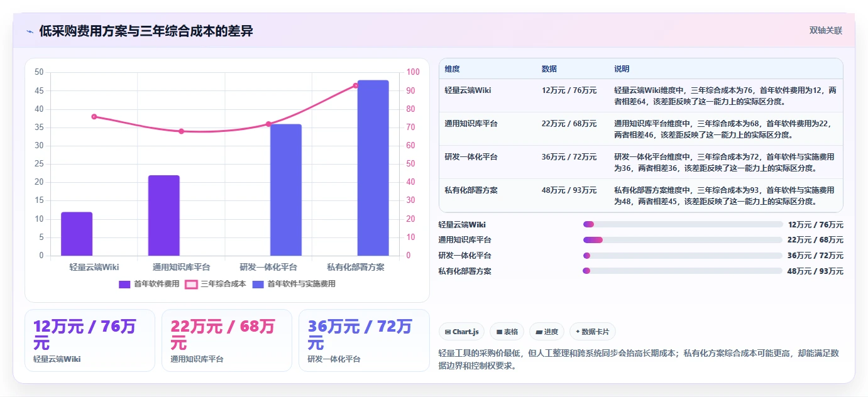This screenshot has width=868, height=397.
Task: Click the 研发一体化平台 label in progress list
Action: coord(465,256)
